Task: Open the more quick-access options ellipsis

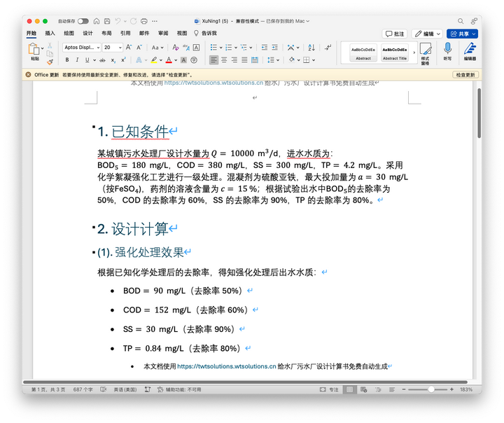Action: [155, 21]
